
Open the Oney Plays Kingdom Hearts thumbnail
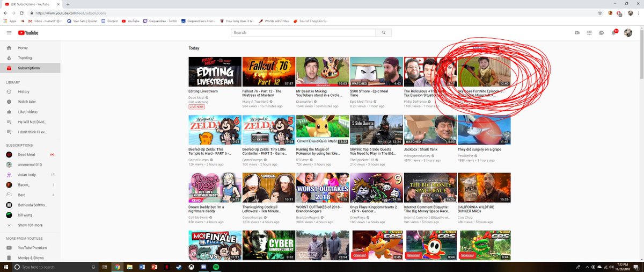tap(376, 188)
